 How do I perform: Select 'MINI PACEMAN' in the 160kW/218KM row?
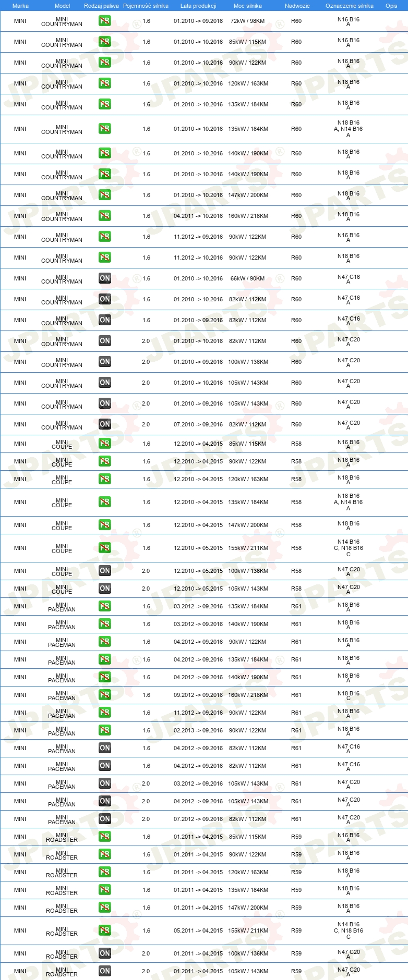62,695
